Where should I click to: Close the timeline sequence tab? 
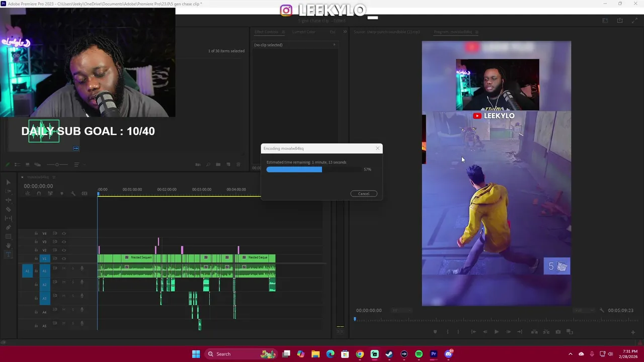pos(22,177)
